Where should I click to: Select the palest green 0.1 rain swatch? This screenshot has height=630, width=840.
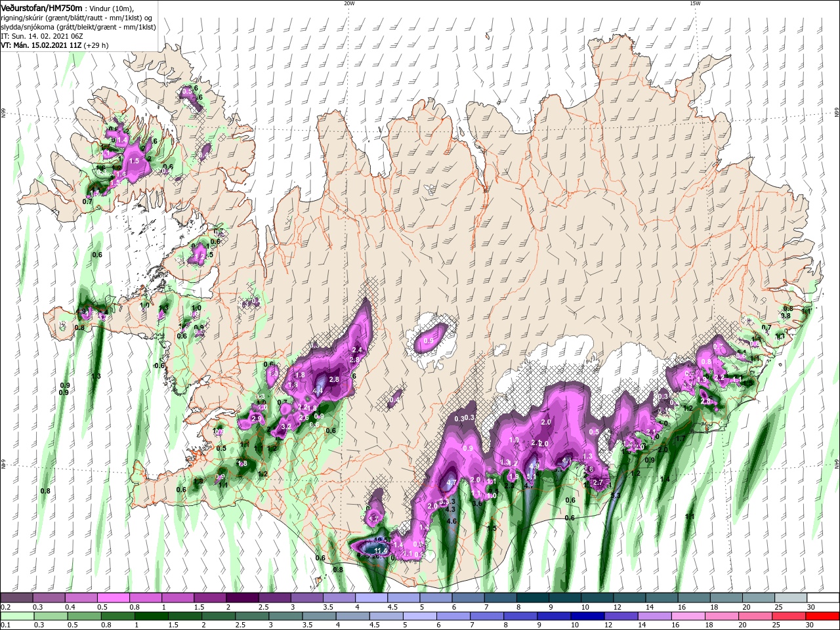[x=16, y=616]
